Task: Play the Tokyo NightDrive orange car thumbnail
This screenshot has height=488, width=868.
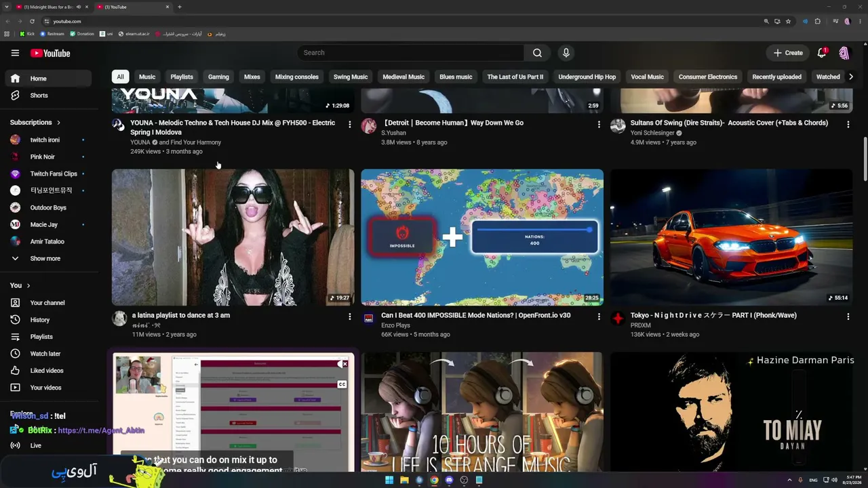Action: tap(731, 237)
